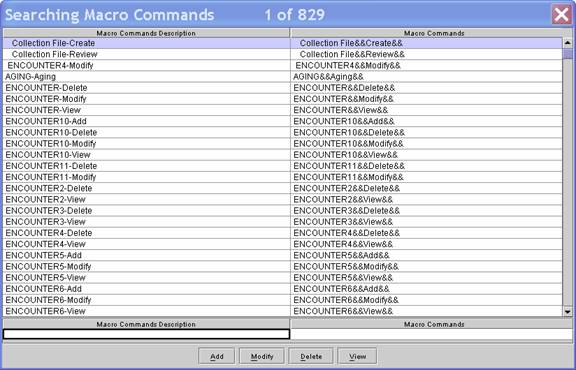Image resolution: width=576 pixels, height=370 pixels.
Task: Select the ENCOUNTER-Delete row
Action: tap(282, 88)
